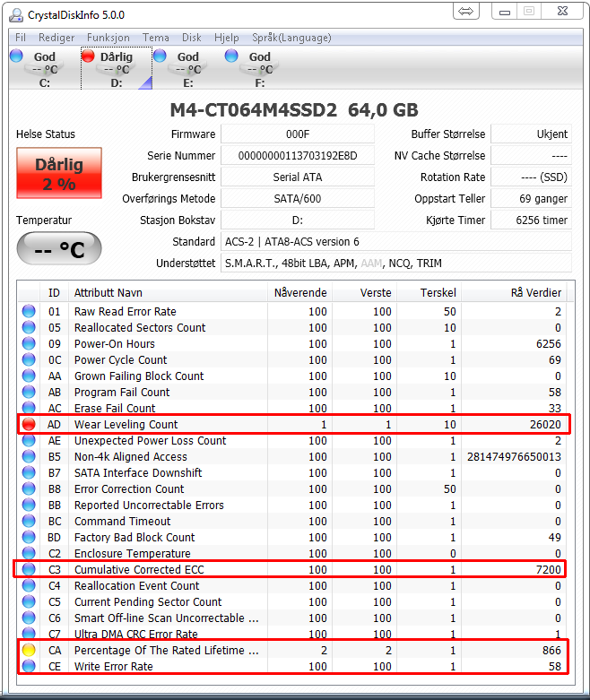Screen dimensions: 590x700
Task: Click blue status orb for Power Cycle Count
Action: [x=29, y=359]
